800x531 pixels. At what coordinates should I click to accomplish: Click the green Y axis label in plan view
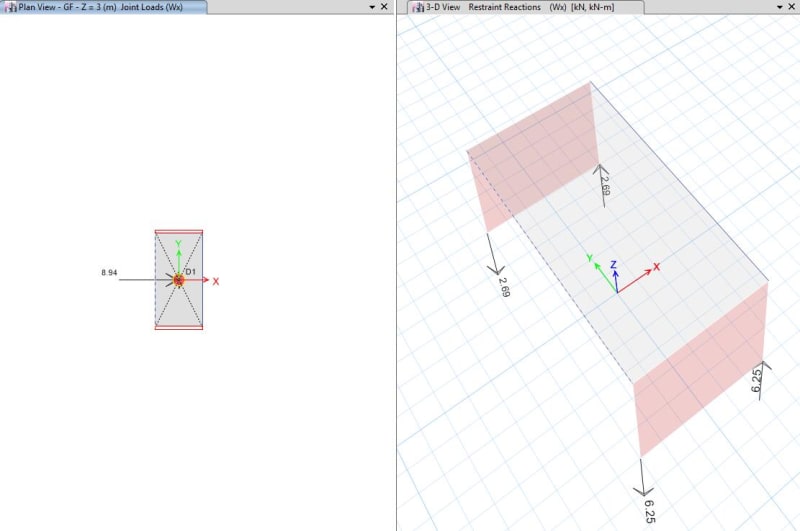(x=179, y=244)
